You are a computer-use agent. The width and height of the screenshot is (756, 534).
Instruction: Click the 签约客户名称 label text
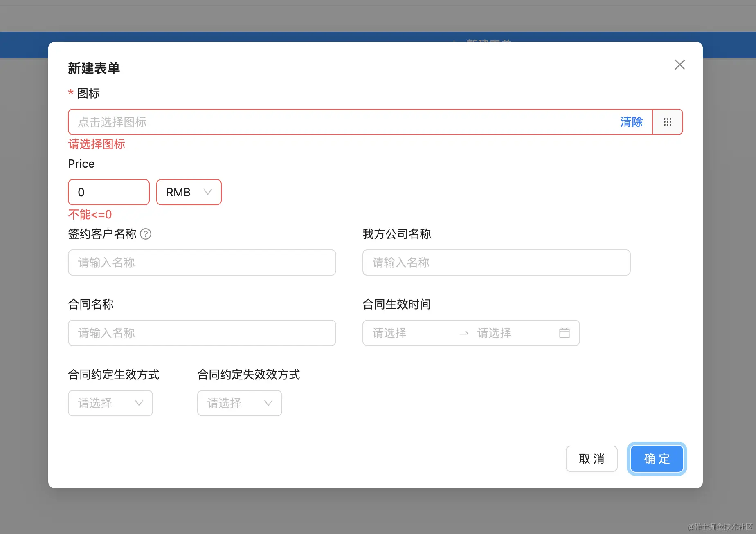click(102, 234)
